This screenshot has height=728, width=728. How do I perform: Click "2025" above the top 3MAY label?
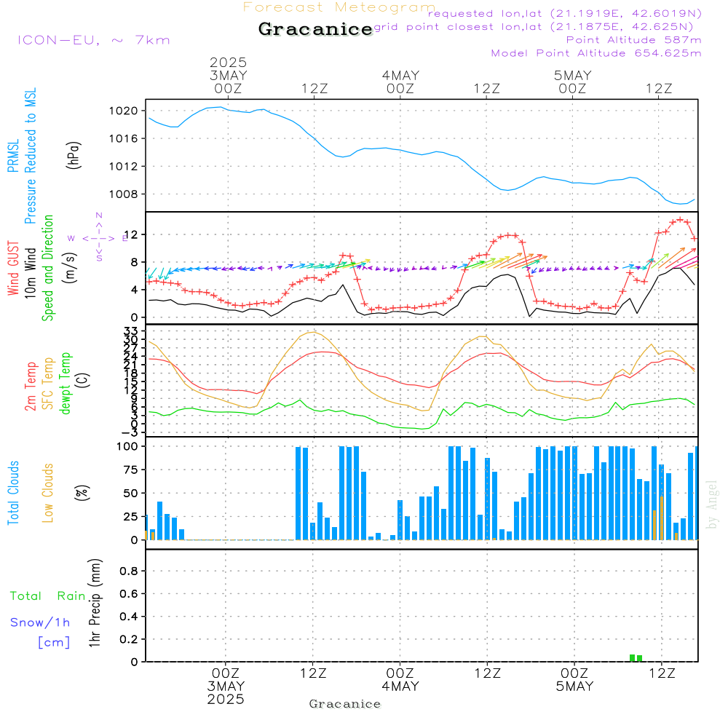point(228,62)
